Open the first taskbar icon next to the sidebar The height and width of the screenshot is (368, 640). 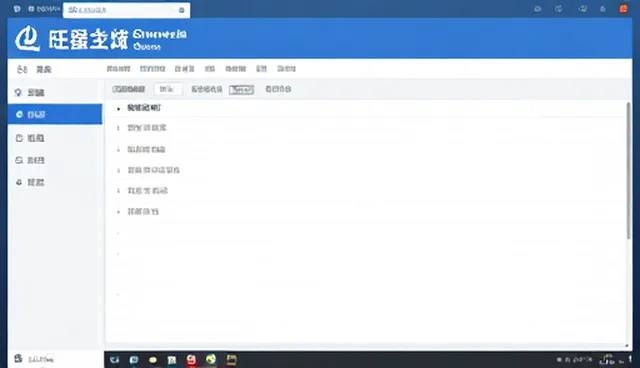point(115,359)
